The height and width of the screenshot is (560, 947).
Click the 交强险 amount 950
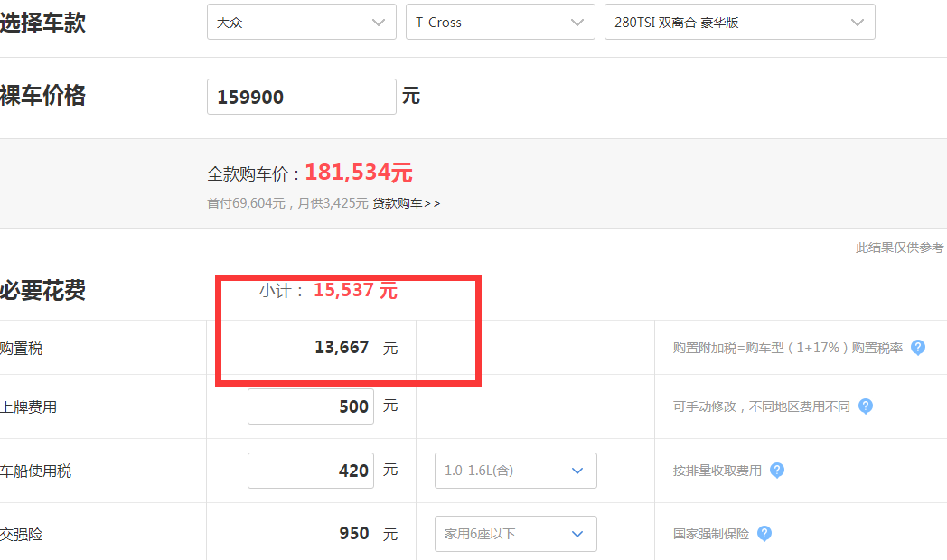[354, 534]
